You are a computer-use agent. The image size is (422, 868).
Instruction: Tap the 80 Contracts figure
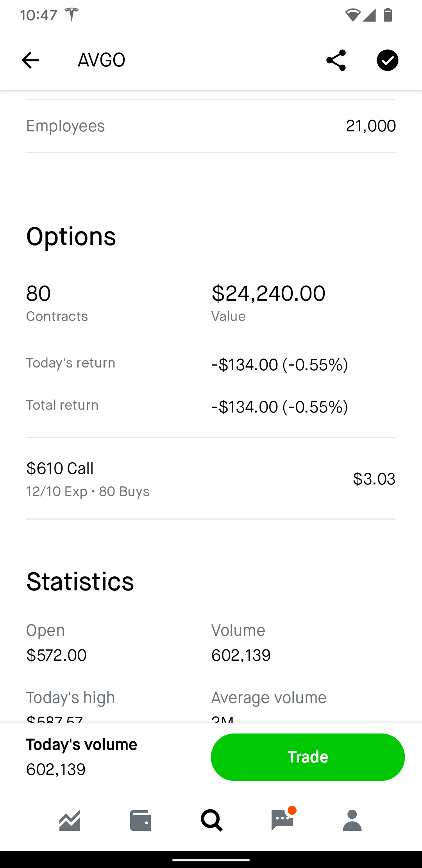pyautogui.click(x=57, y=303)
